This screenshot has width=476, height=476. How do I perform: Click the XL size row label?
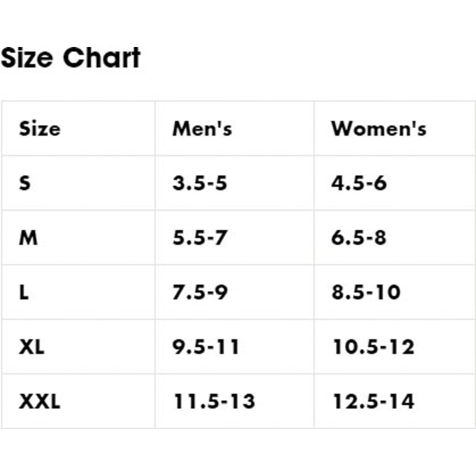point(32,347)
